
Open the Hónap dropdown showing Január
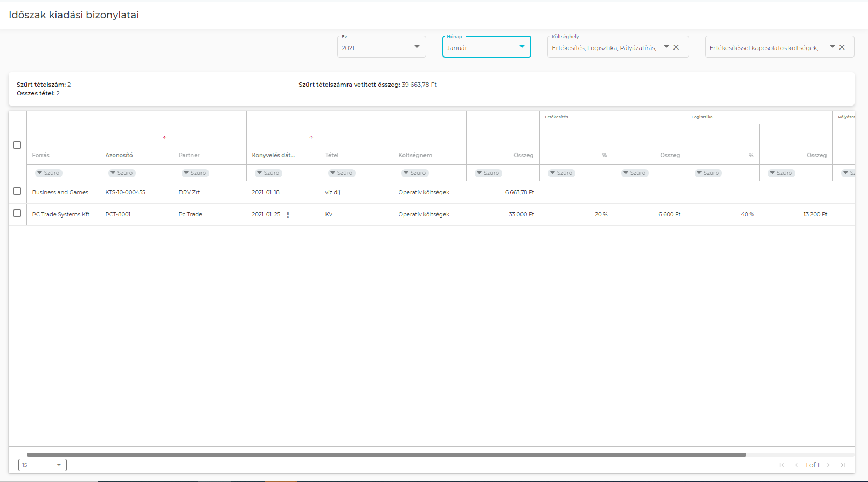(x=487, y=47)
